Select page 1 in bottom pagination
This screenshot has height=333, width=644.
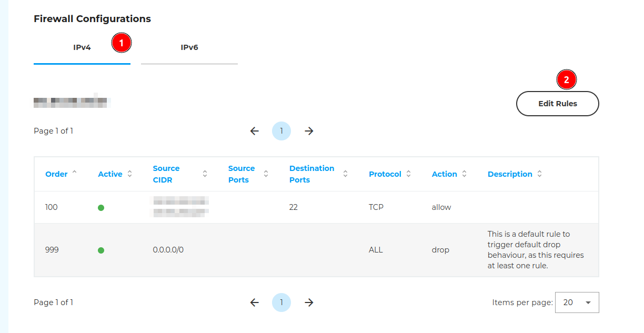pos(281,302)
